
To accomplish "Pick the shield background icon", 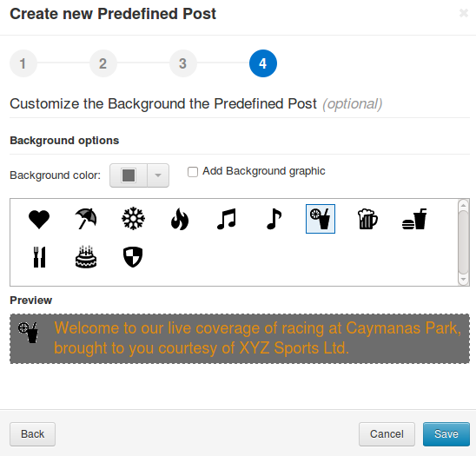I will pyautogui.click(x=133, y=257).
